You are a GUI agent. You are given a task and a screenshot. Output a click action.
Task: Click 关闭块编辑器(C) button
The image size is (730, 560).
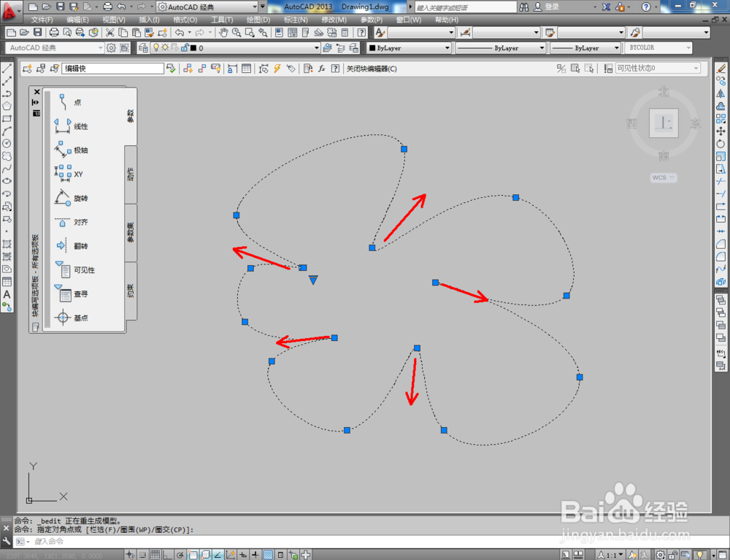(372, 69)
